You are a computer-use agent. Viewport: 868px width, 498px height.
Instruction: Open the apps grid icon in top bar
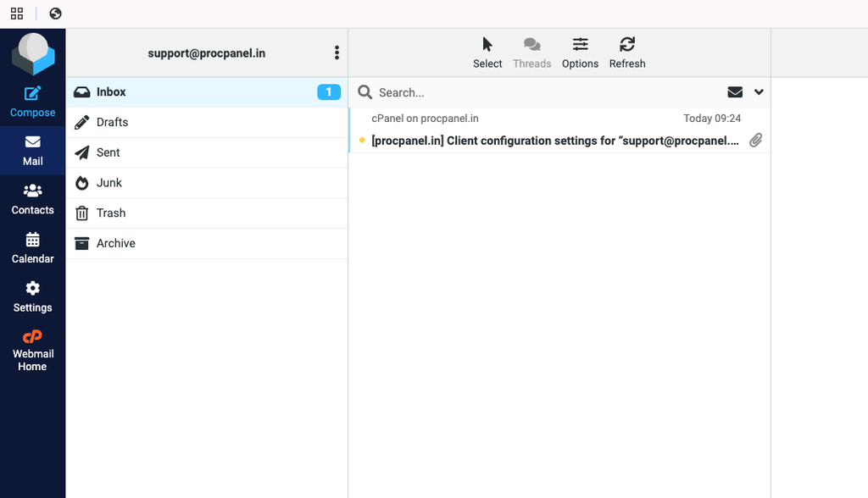pyautogui.click(x=17, y=14)
